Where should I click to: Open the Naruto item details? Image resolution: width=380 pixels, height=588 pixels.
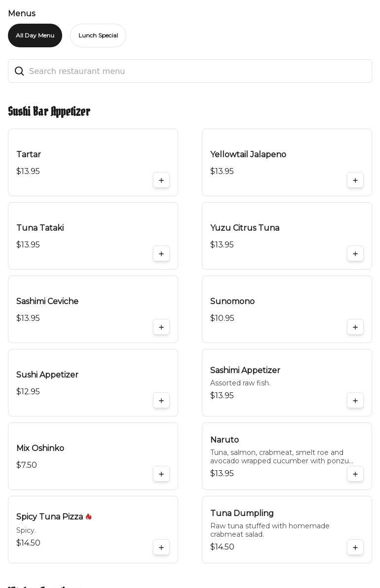point(225,440)
